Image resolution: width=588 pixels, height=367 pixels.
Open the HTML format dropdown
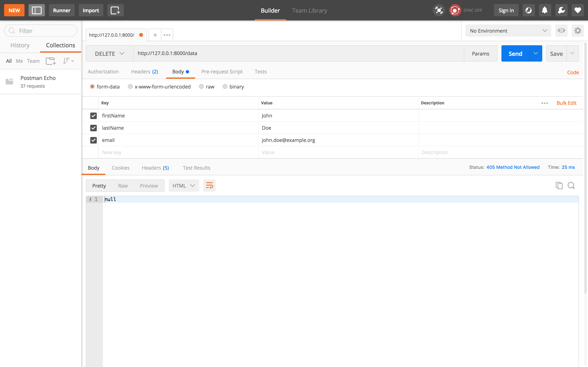(184, 186)
